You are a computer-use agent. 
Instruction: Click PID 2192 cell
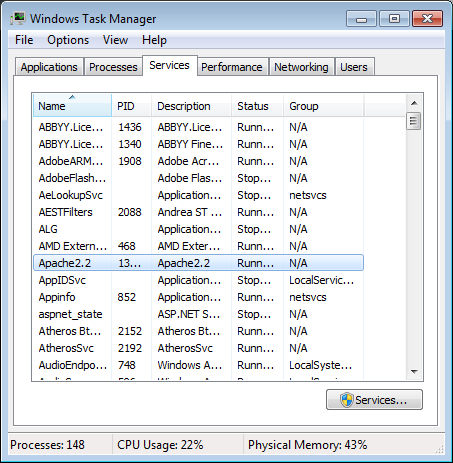pos(130,348)
